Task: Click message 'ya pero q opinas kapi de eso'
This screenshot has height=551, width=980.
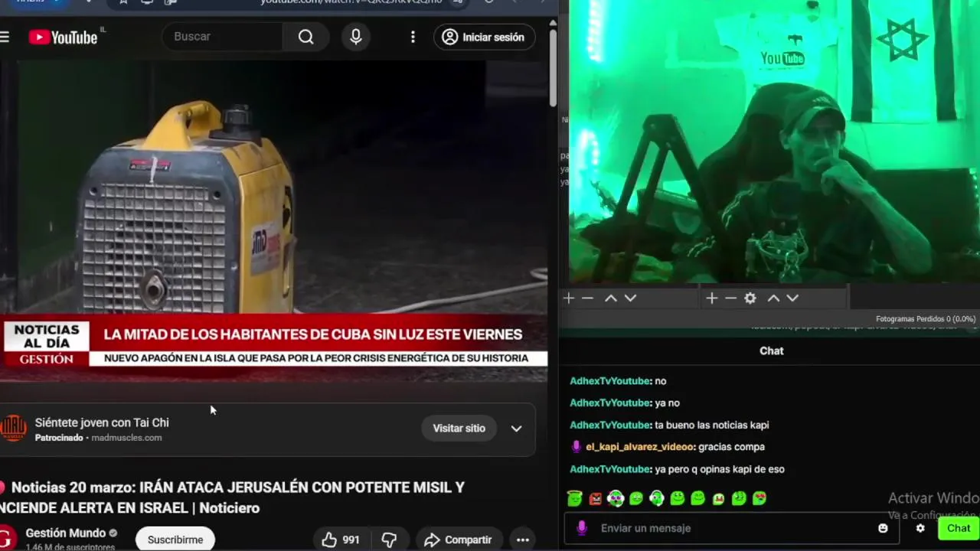Action: [x=720, y=469]
